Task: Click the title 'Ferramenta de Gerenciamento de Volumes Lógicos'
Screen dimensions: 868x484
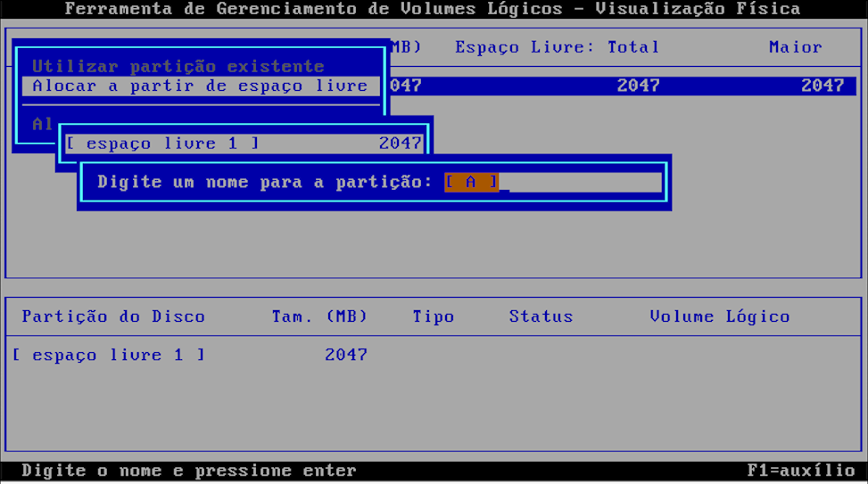Action: pyautogui.click(x=314, y=9)
